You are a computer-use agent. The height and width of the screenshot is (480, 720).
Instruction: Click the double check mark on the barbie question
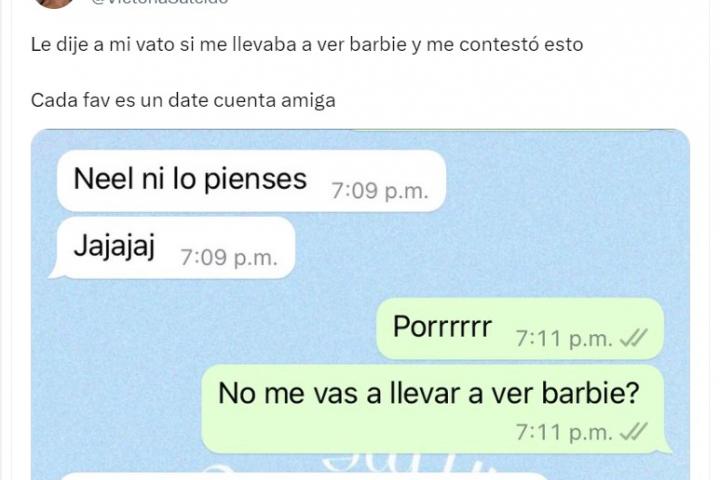(633, 431)
